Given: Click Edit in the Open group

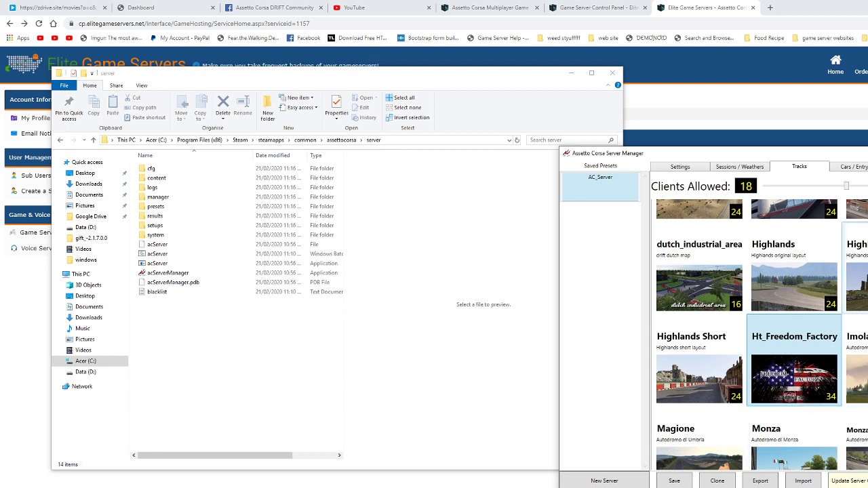Looking at the screenshot, I should [361, 107].
